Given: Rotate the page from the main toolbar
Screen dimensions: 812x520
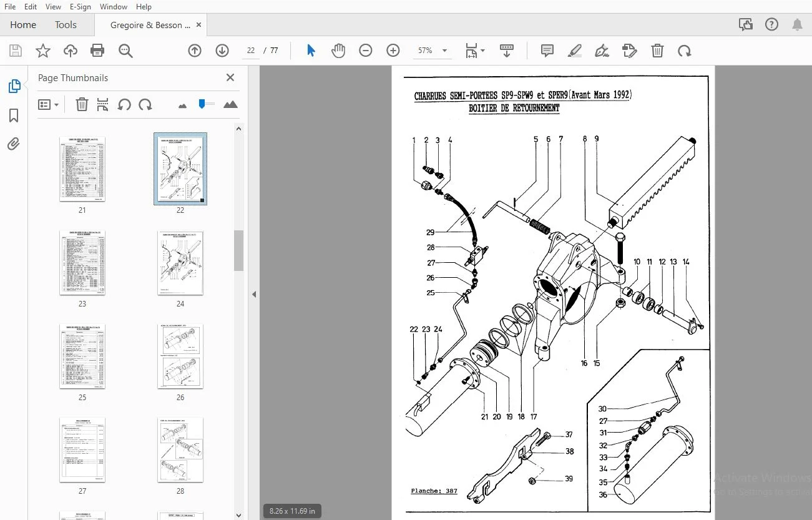Looking at the screenshot, I should 685,51.
